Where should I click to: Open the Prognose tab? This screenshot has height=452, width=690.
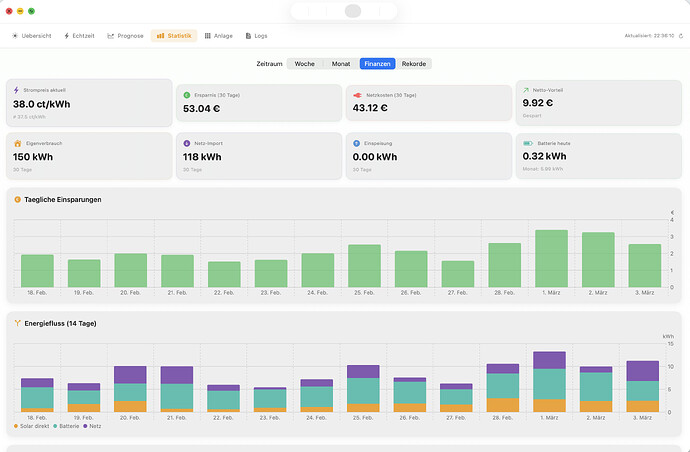pos(125,36)
